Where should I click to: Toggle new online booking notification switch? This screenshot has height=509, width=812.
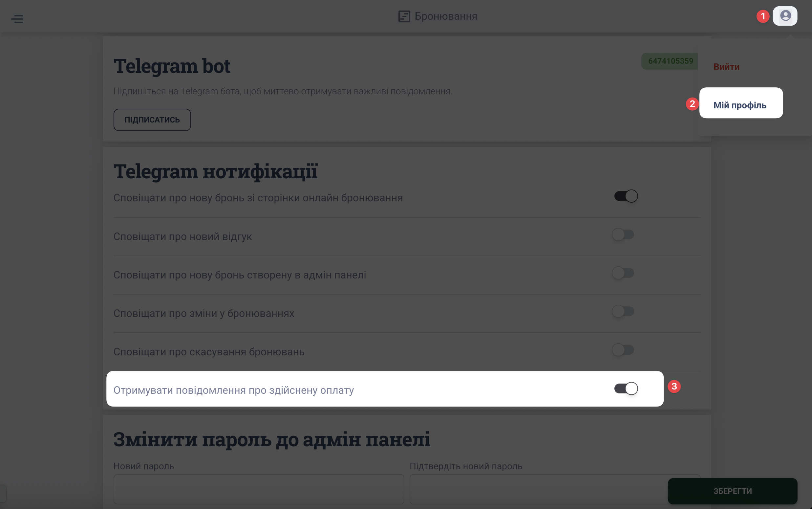[x=626, y=196]
